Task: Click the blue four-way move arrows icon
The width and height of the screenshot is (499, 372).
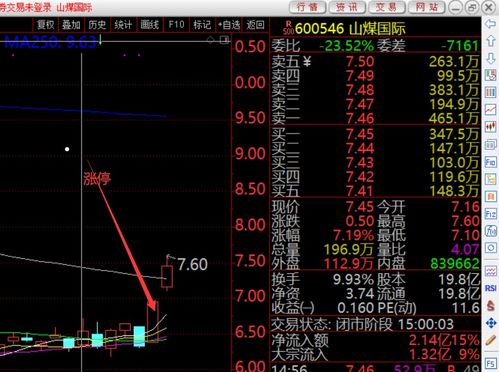Action: (490, 323)
